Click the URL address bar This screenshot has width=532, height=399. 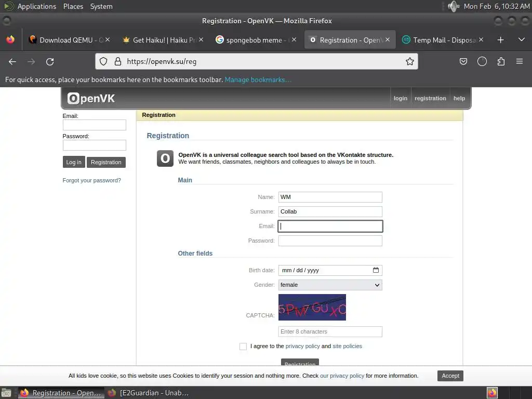pos(257,61)
